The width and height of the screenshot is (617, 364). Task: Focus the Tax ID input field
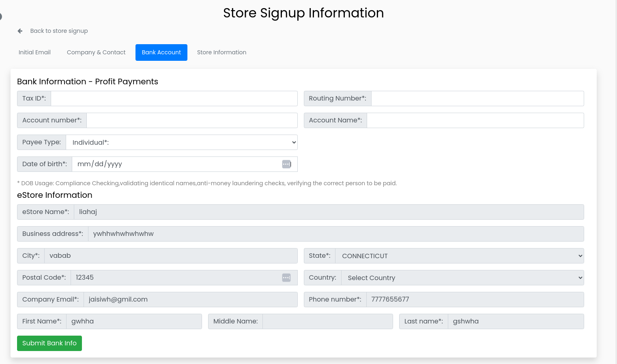point(174,98)
